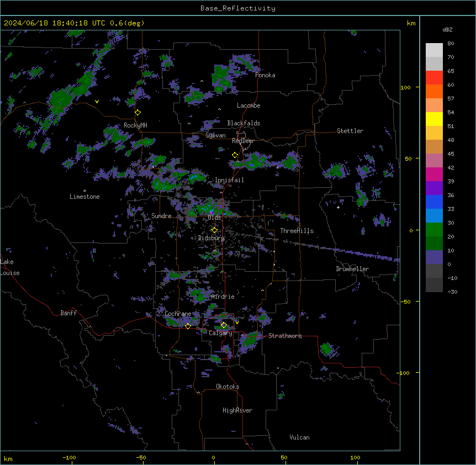Click the white plus marker north of Drumheller
The width and height of the screenshot is (476, 465).
pyautogui.click(x=338, y=207)
